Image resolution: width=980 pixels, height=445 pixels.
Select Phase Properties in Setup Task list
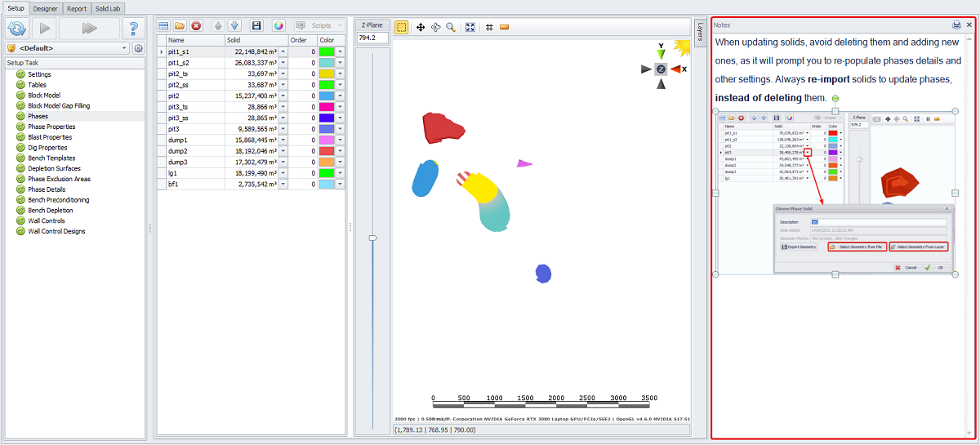pyautogui.click(x=51, y=127)
